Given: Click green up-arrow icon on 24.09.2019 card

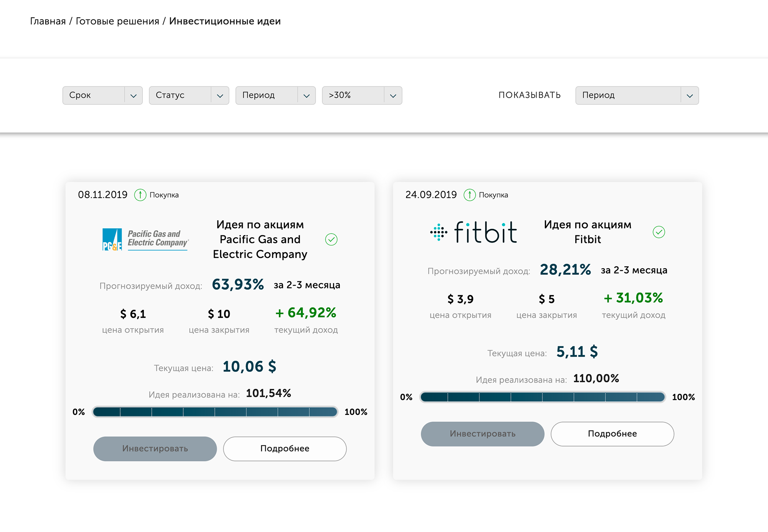Looking at the screenshot, I should [469, 195].
